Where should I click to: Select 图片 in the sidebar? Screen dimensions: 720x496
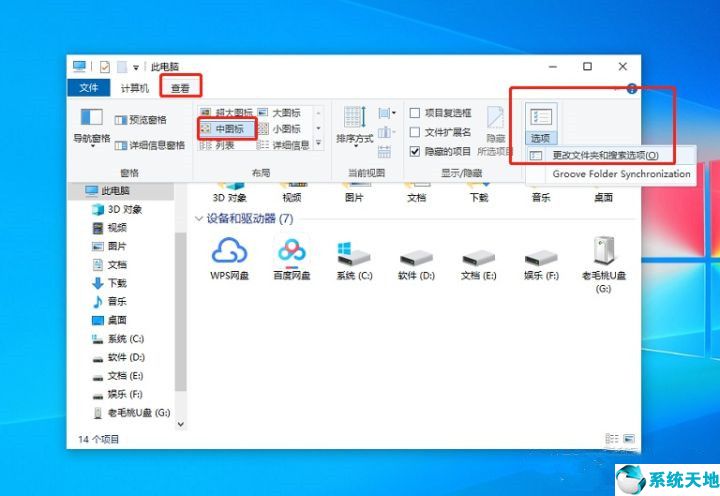pyautogui.click(x=109, y=246)
